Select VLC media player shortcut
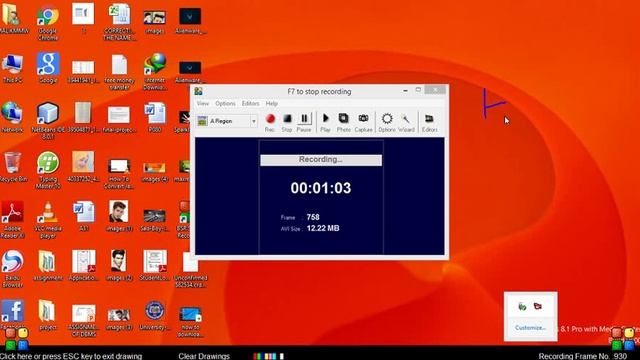 click(x=48, y=220)
